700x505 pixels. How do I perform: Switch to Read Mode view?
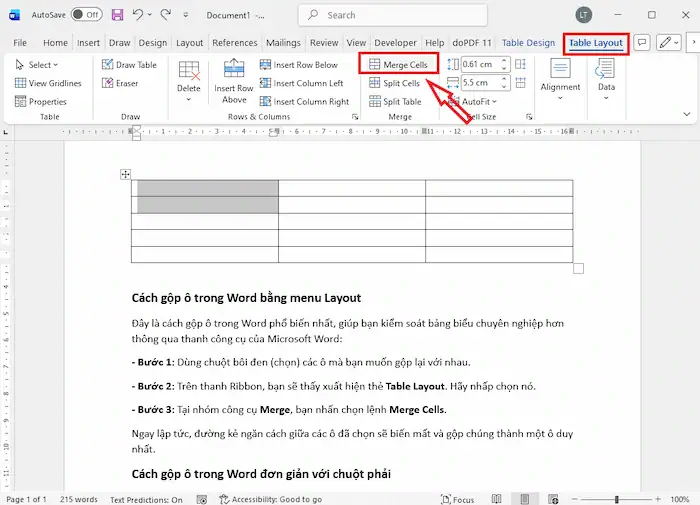496,499
